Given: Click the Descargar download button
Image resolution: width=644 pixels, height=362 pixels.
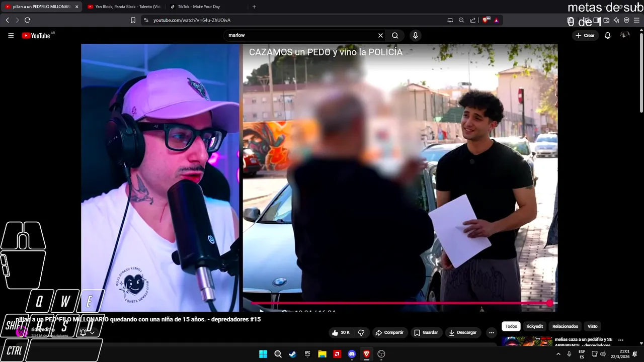Looking at the screenshot, I should click(x=463, y=332).
